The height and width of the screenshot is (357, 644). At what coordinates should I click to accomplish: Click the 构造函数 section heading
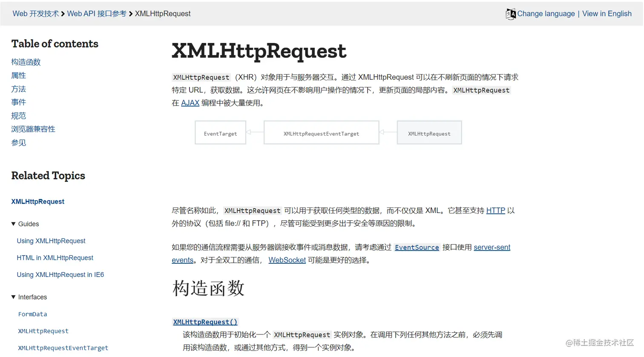coord(208,288)
